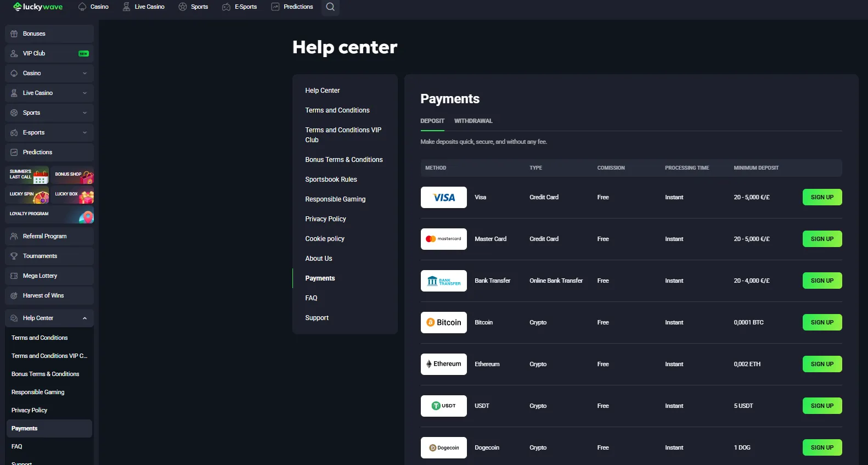Open Sportsbook Rules page
Viewport: 868px width, 465px height.
[x=331, y=180]
